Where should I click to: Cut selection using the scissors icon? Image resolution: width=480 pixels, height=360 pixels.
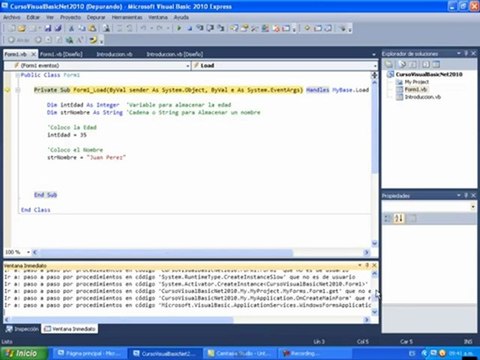click(71, 29)
